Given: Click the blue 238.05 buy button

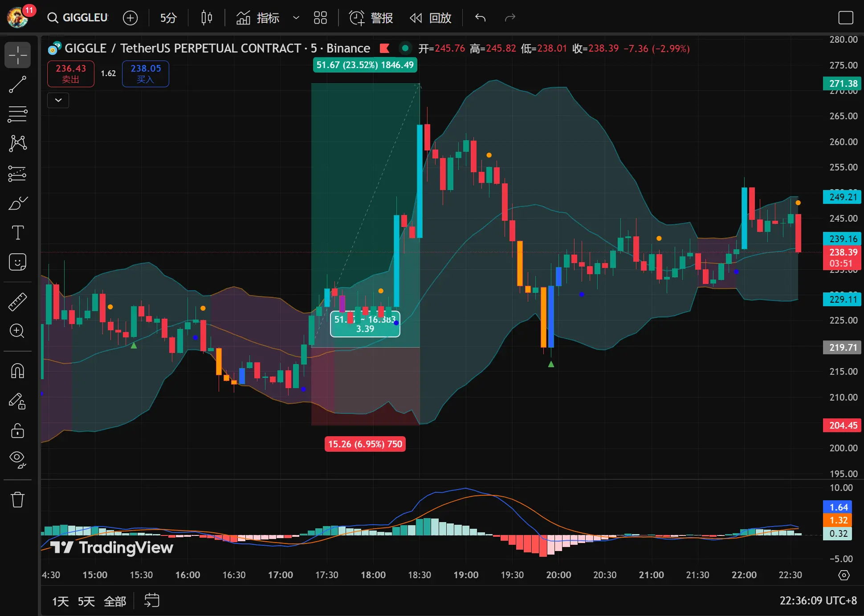Looking at the screenshot, I should (x=146, y=73).
